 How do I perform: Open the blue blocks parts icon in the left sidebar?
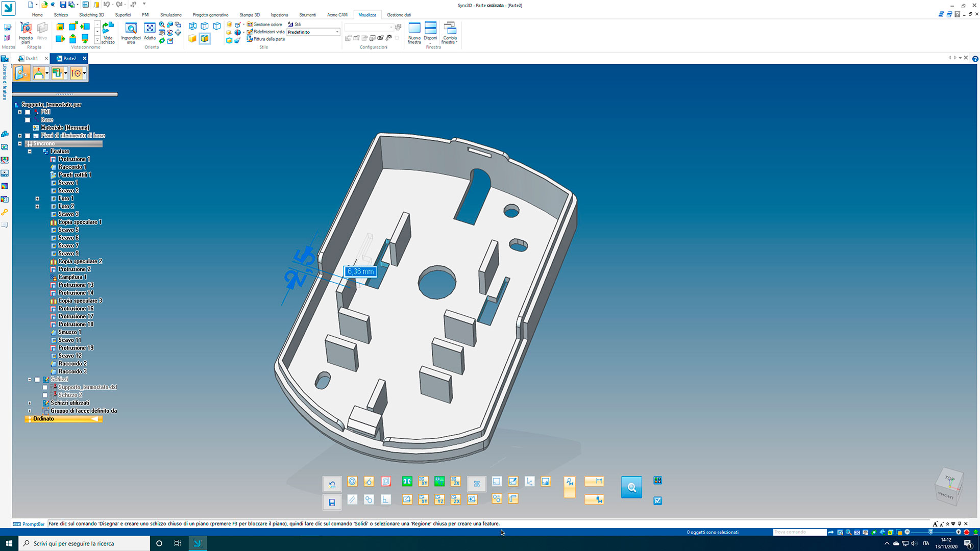coord(5,134)
